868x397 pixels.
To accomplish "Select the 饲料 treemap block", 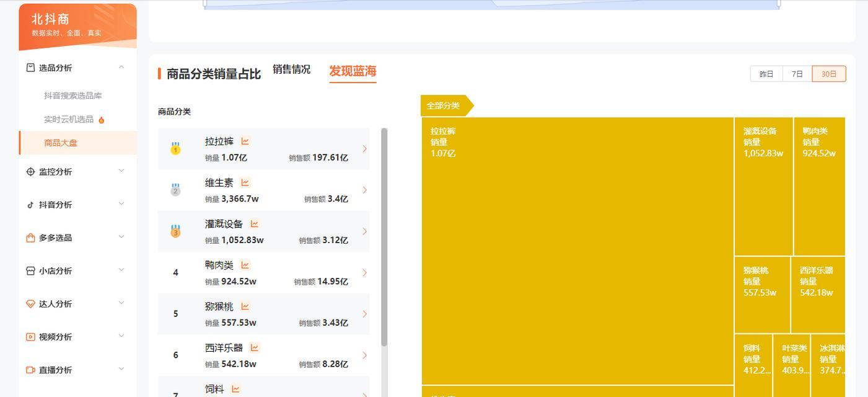I will pyautogui.click(x=753, y=365).
